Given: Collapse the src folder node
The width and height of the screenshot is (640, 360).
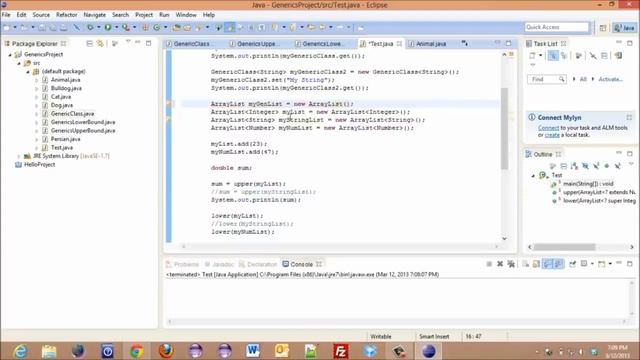Looking at the screenshot, I should 19,63.
